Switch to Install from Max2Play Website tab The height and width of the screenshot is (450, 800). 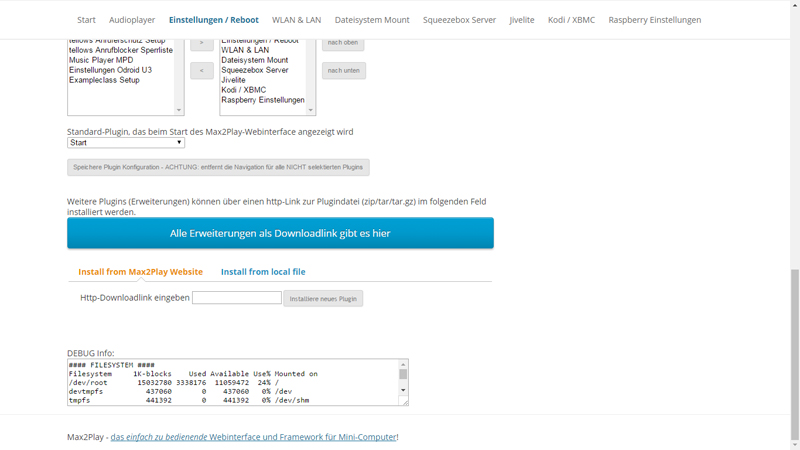point(140,272)
